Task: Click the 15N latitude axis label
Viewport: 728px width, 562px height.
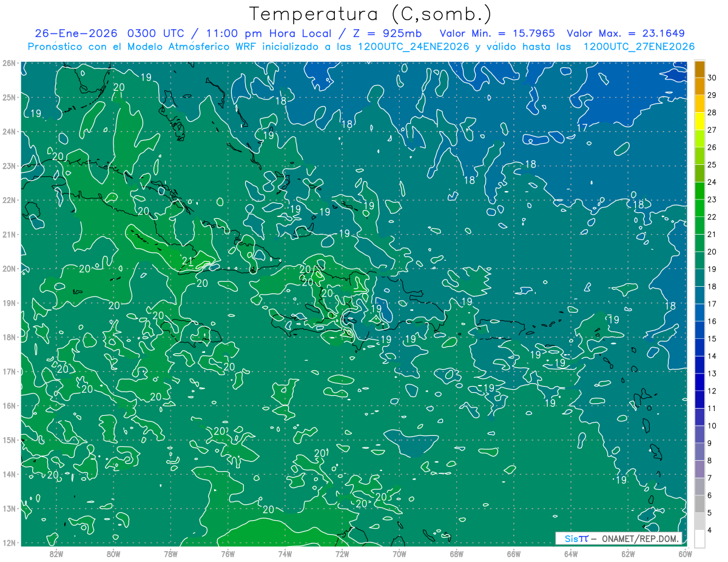Action: coord(8,440)
